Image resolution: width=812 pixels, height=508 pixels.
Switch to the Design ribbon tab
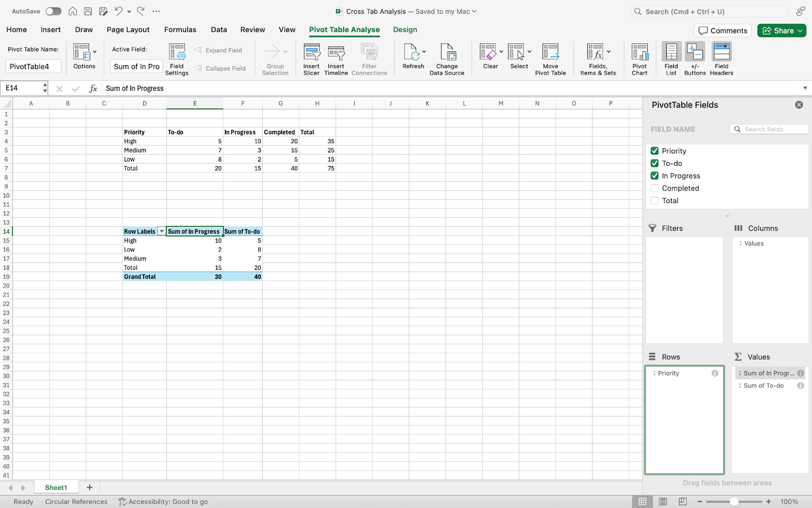[404, 29]
